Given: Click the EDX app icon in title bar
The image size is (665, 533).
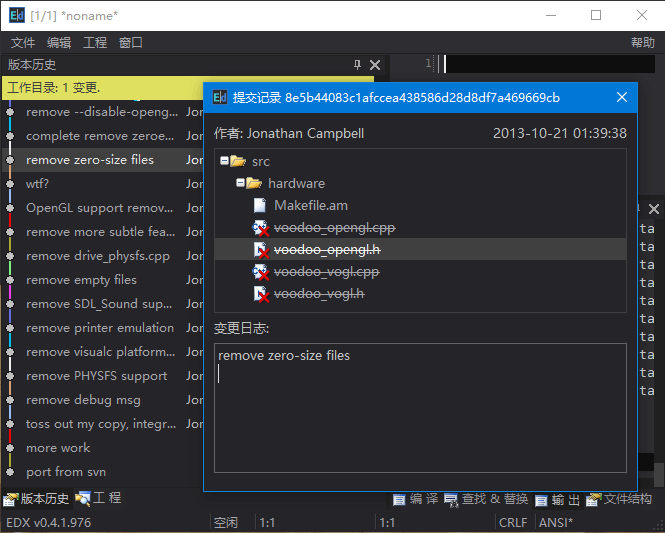Looking at the screenshot, I should (17, 16).
